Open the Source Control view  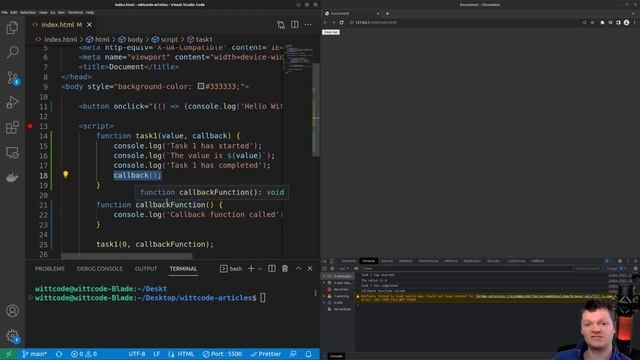12,78
